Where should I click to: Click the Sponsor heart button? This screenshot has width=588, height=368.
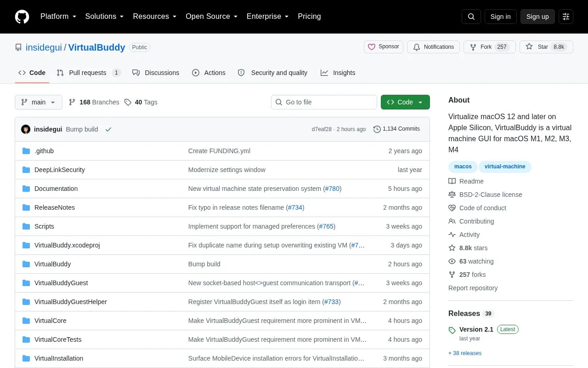[384, 47]
